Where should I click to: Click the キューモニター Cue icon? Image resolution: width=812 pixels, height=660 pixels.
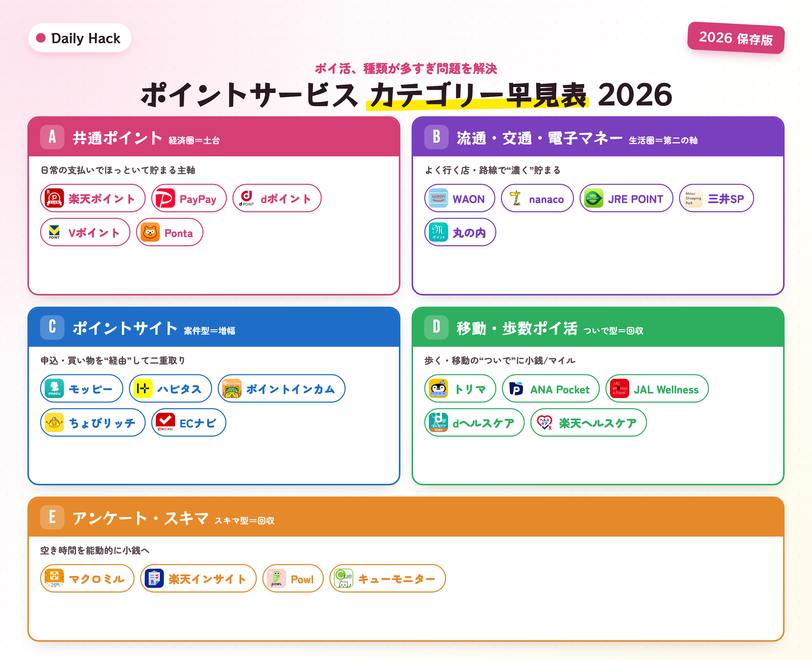coord(344,579)
